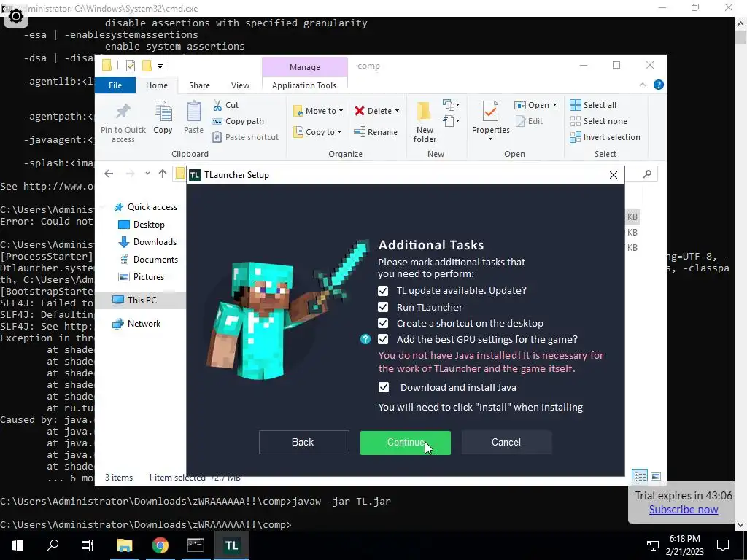Click Invert selection in ribbon

click(x=605, y=137)
